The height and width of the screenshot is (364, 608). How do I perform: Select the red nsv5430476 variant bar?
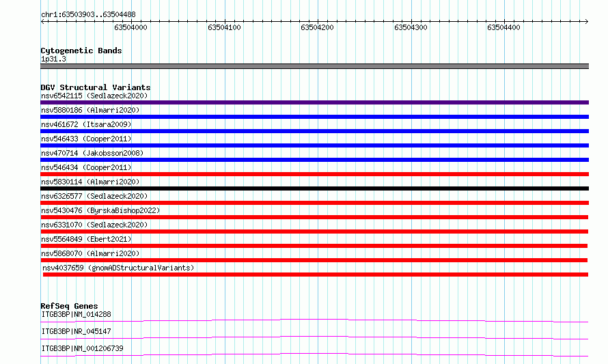pos(314,217)
